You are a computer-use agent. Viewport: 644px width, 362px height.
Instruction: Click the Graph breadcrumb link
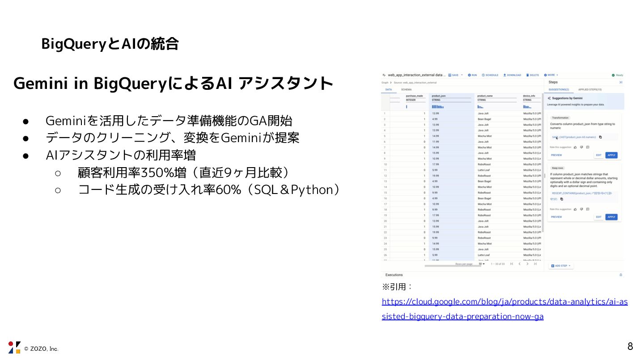coord(385,83)
